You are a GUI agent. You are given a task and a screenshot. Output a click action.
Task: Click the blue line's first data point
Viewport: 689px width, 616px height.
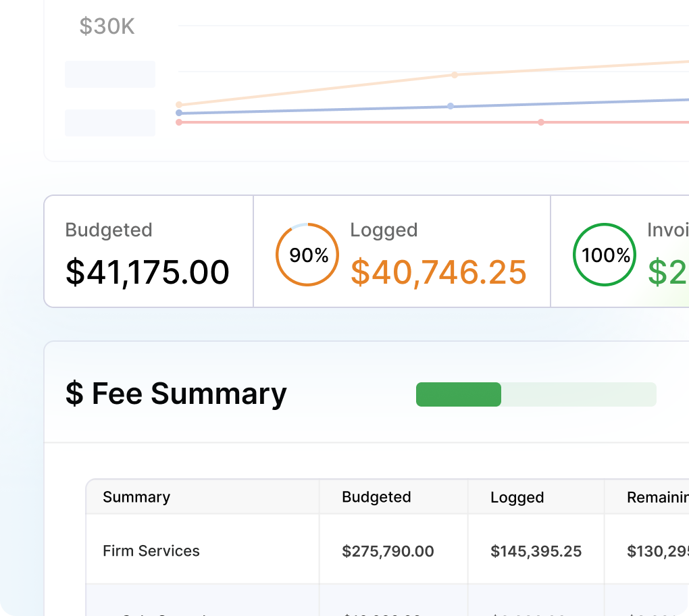tap(179, 113)
